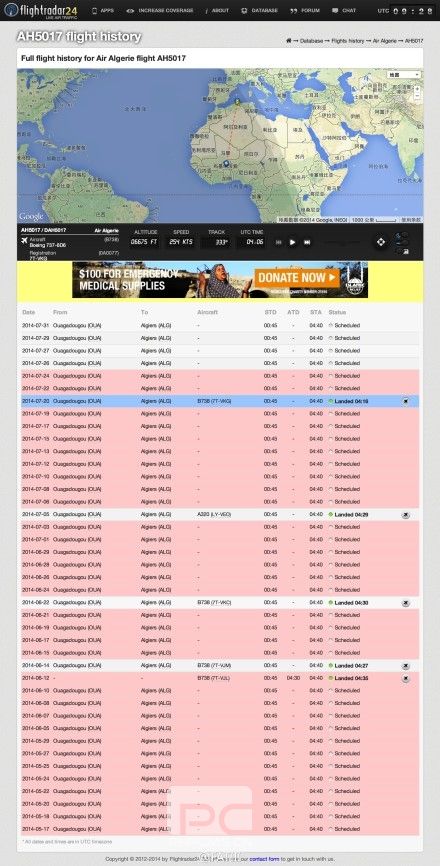Center the map on the aircraft using the crosshair icon

(380, 242)
